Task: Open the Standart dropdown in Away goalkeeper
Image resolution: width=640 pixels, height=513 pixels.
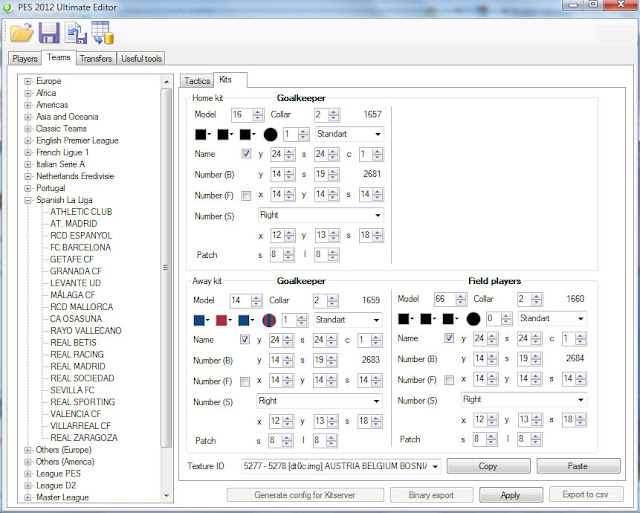Action: [348, 320]
